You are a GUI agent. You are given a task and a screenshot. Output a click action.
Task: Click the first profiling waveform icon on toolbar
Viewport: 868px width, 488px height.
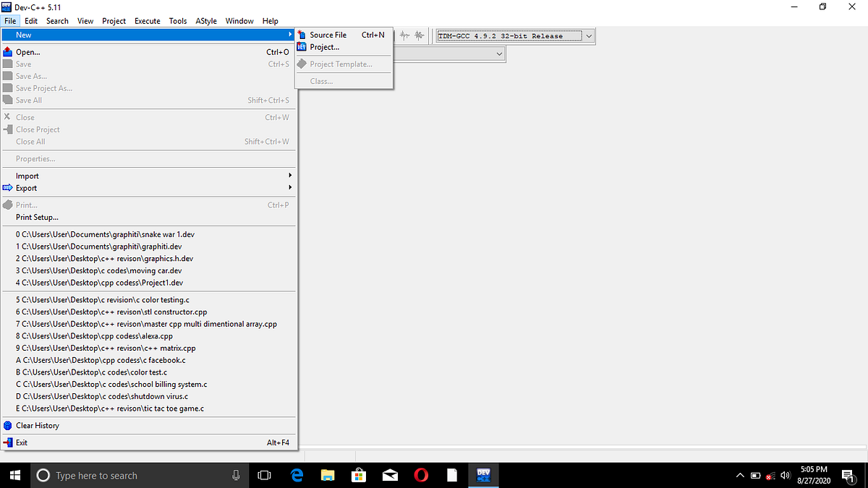click(x=404, y=35)
